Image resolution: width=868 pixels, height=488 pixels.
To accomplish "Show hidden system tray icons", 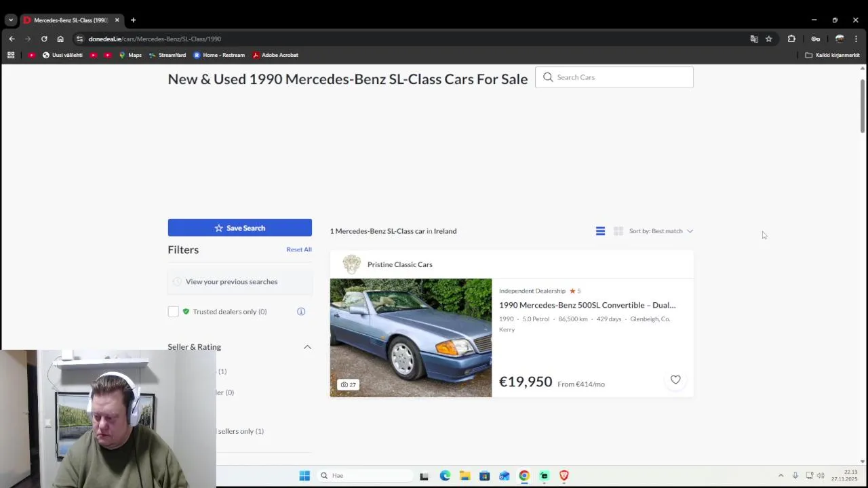I will (781, 476).
